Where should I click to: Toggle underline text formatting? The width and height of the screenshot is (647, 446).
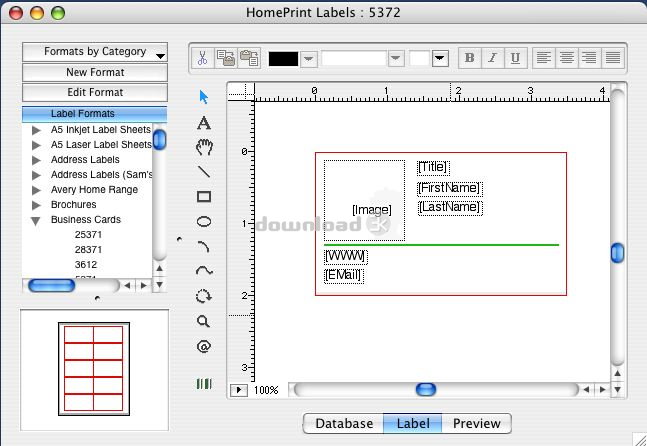pyautogui.click(x=515, y=58)
